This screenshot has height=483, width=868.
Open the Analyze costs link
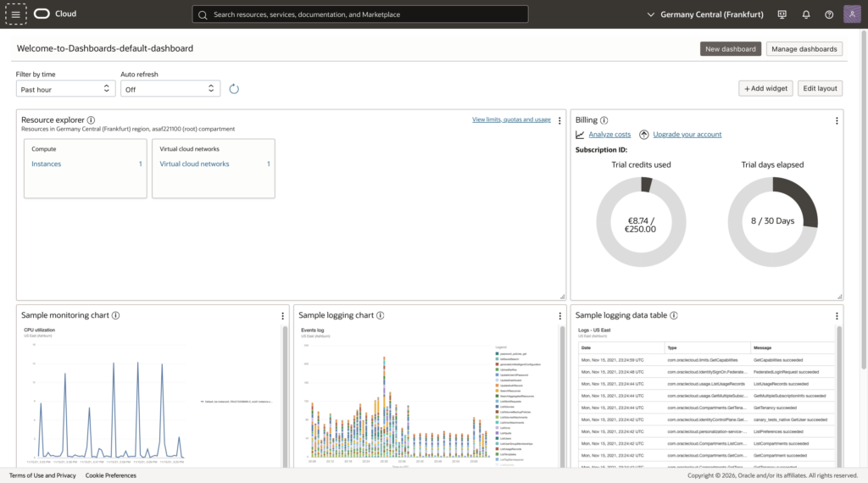click(x=609, y=135)
